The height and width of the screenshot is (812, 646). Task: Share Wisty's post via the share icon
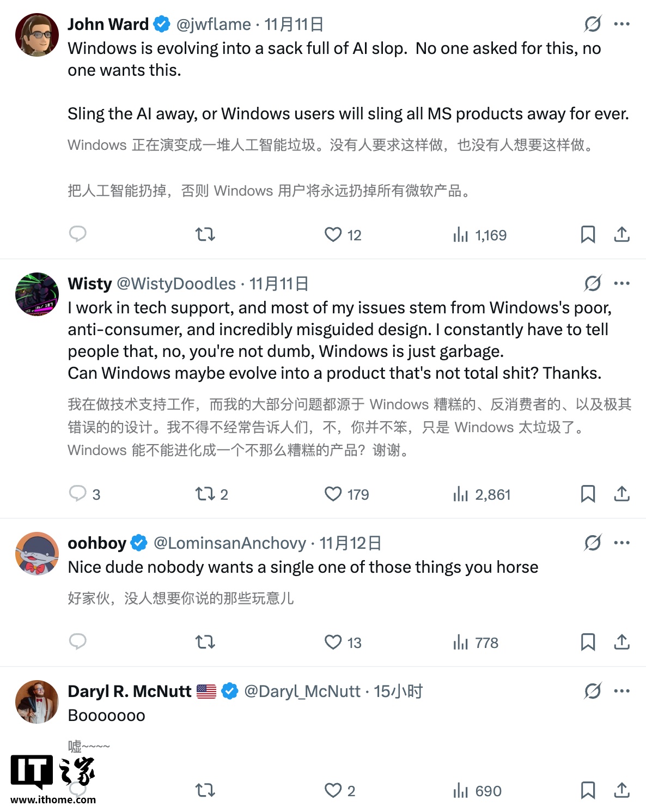621,494
